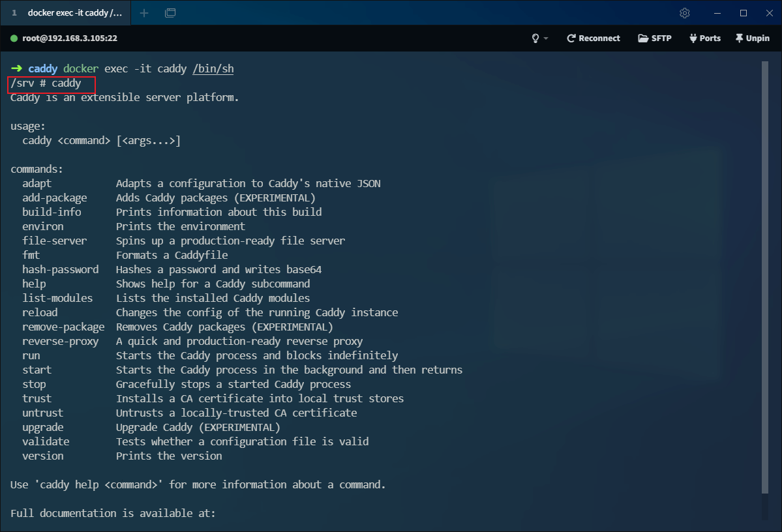Click the 'remove-package' command name
This screenshot has height=532, width=782.
coord(63,327)
